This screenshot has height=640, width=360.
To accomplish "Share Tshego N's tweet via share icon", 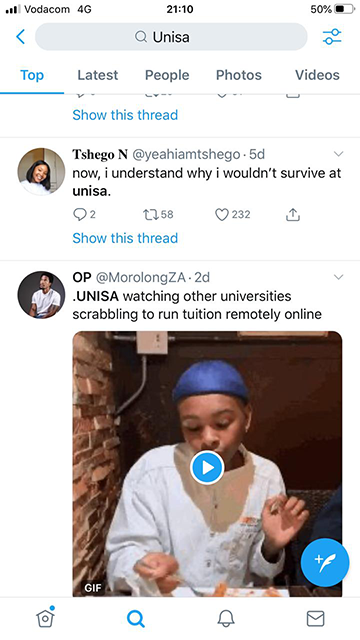I will (293, 214).
